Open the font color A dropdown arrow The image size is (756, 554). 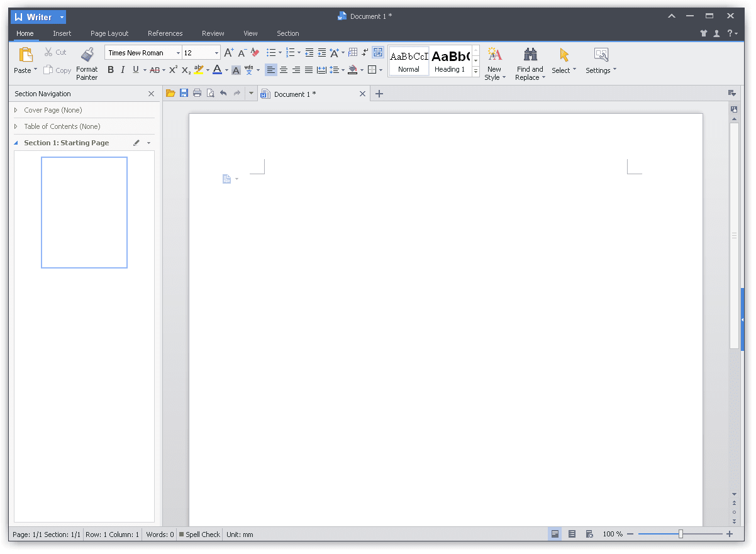[x=226, y=70]
